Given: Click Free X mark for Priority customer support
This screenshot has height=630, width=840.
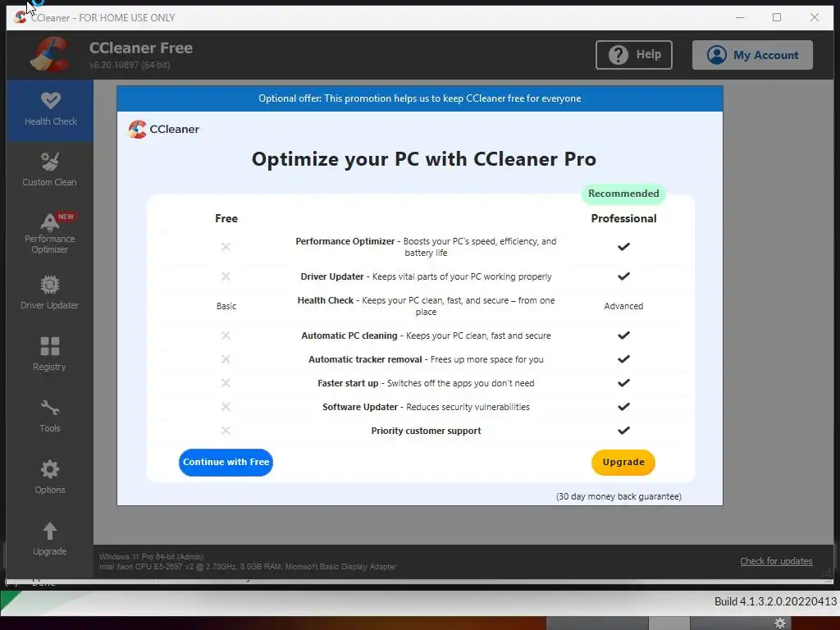Looking at the screenshot, I should tap(226, 430).
